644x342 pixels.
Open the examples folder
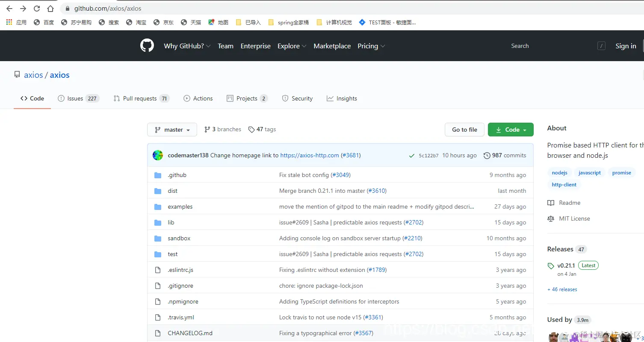coord(180,207)
